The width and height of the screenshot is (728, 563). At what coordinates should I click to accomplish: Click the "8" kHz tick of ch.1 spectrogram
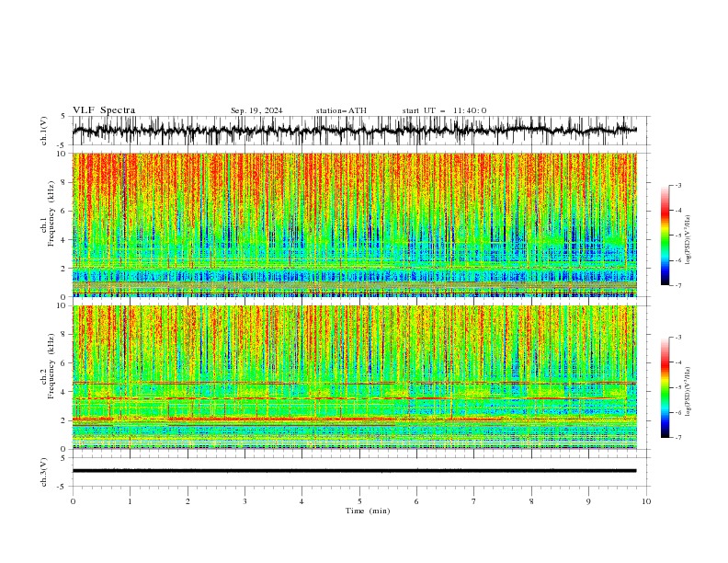65,182
